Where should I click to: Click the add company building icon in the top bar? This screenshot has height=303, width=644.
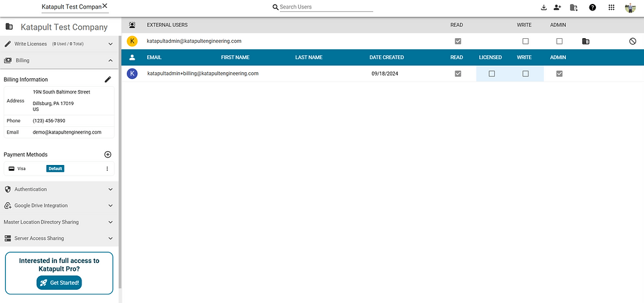574,7
